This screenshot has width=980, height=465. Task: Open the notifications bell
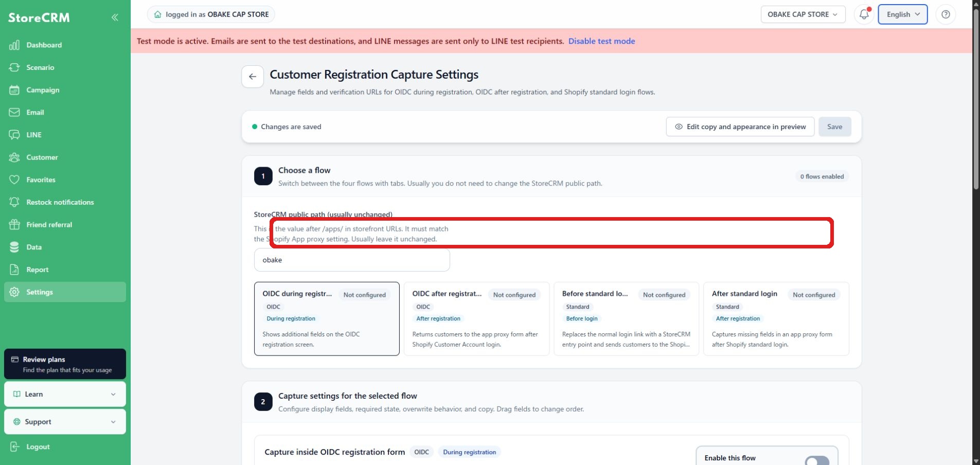[x=864, y=14]
